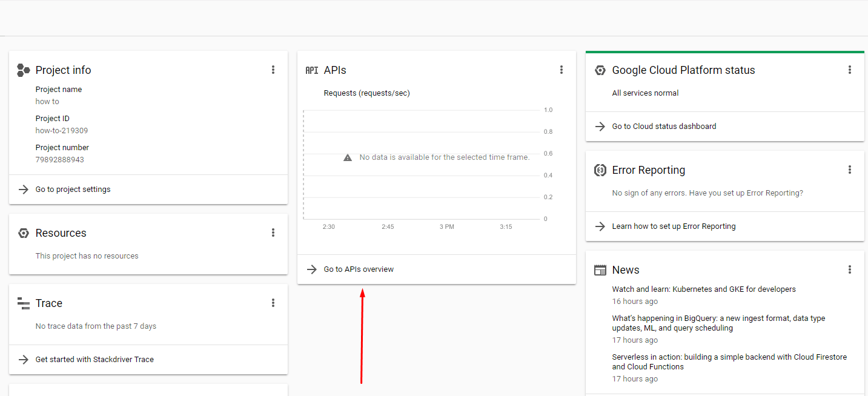Viewport: 868px width, 396px height.
Task: Click the API icon on APIs card
Action: (312, 70)
